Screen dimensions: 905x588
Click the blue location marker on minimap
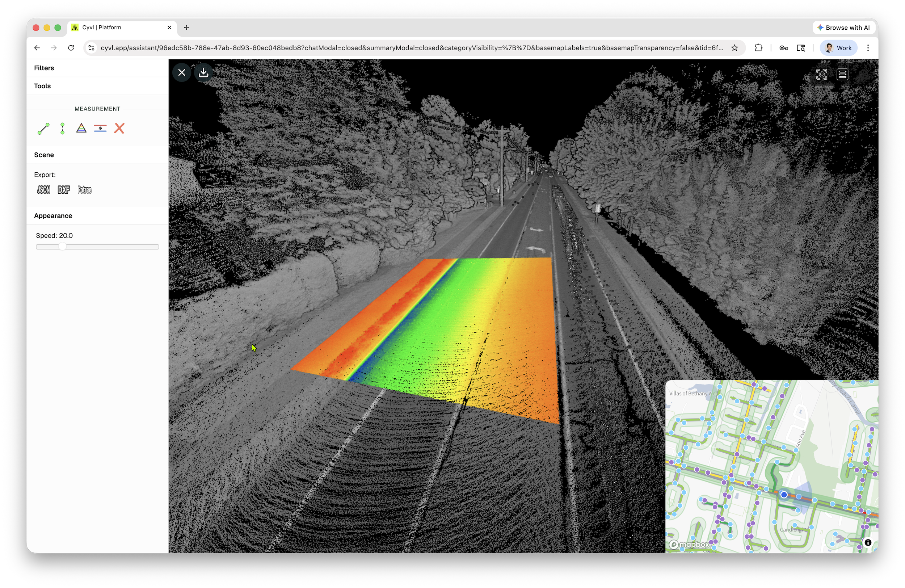point(784,495)
